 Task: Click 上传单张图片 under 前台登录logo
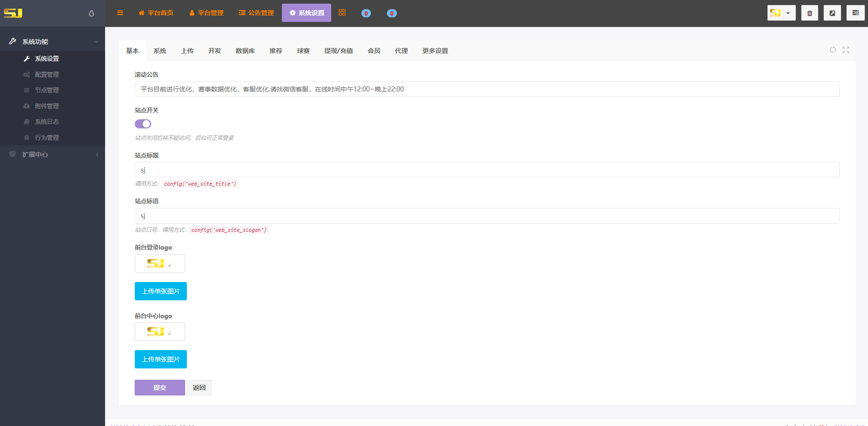coord(160,291)
